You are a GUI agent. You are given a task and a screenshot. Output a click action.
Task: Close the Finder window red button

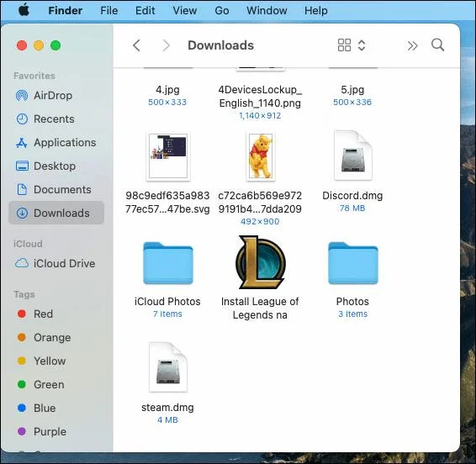coord(22,45)
